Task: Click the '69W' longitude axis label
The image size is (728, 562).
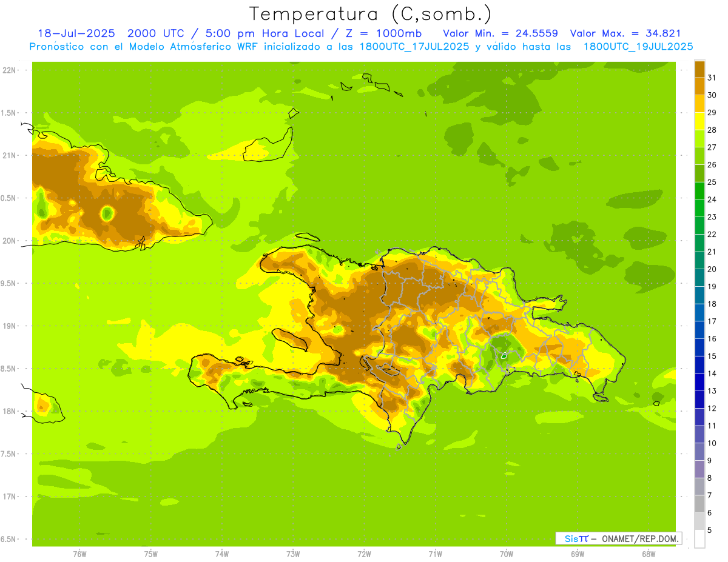Action: 577,554
